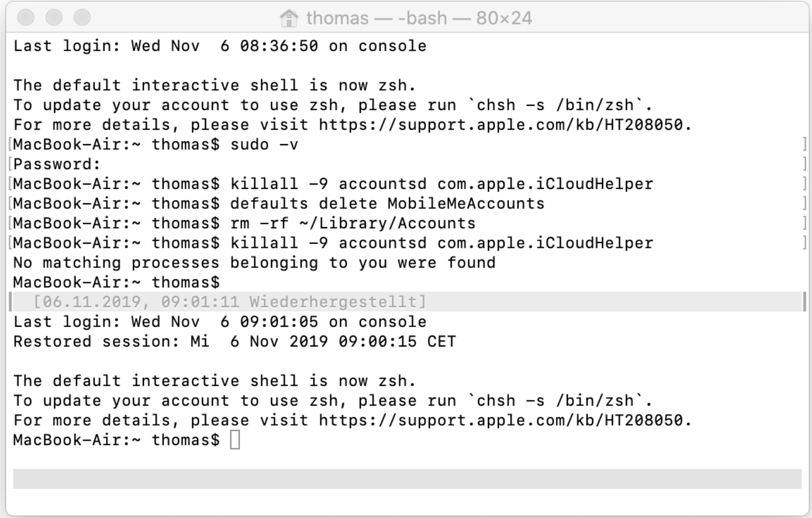812x518 pixels.
Task: Click the "Last login" 09:01:05 line
Action: click(219, 322)
